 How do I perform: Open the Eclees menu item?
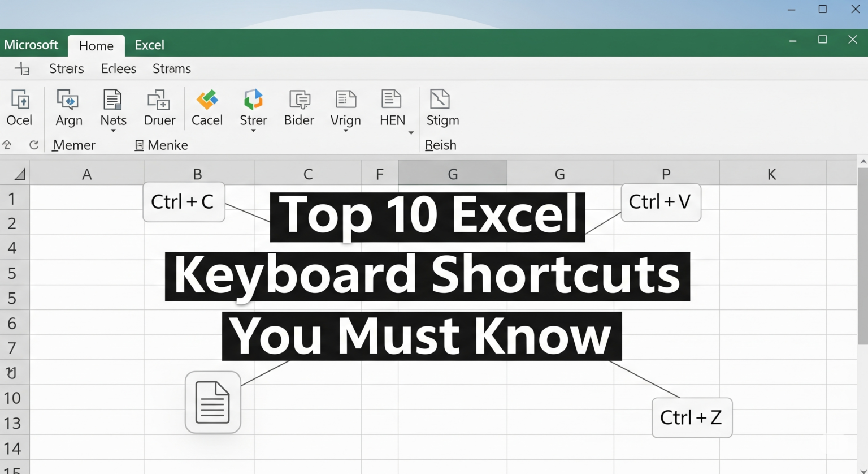(x=118, y=68)
